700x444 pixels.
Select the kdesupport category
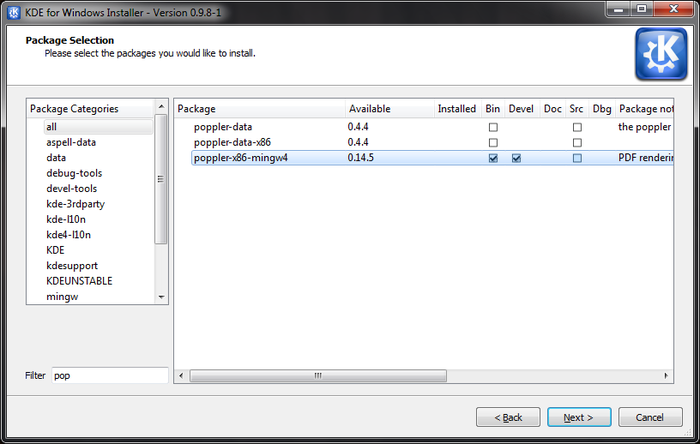coord(72,266)
